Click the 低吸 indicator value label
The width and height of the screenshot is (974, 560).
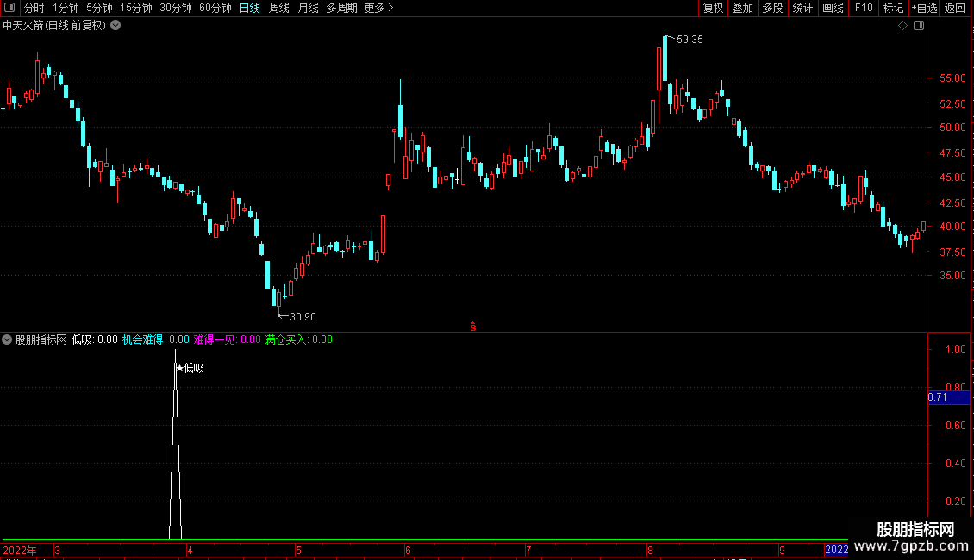point(95,339)
